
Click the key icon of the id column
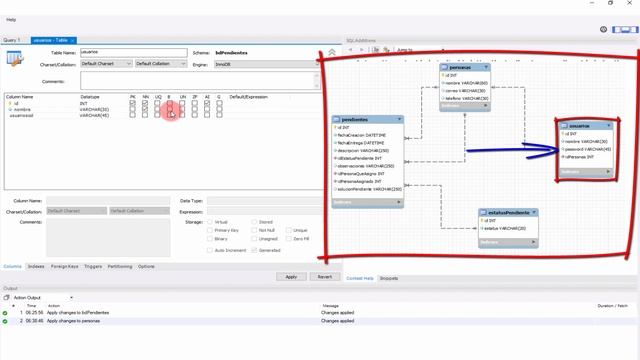[x=10, y=104]
